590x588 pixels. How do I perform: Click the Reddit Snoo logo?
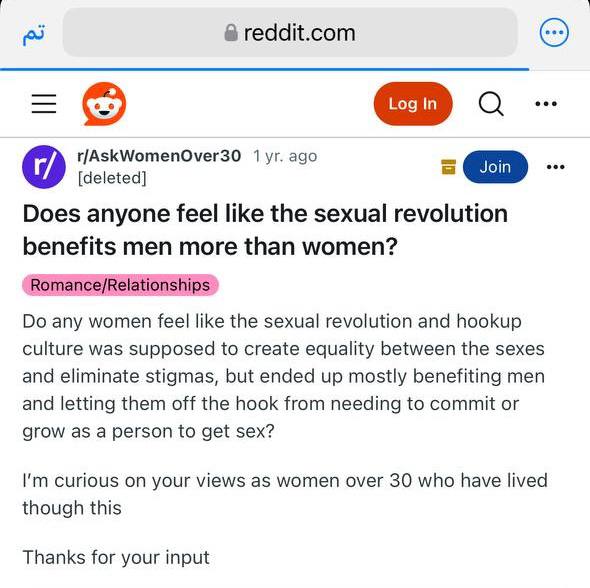pos(104,104)
